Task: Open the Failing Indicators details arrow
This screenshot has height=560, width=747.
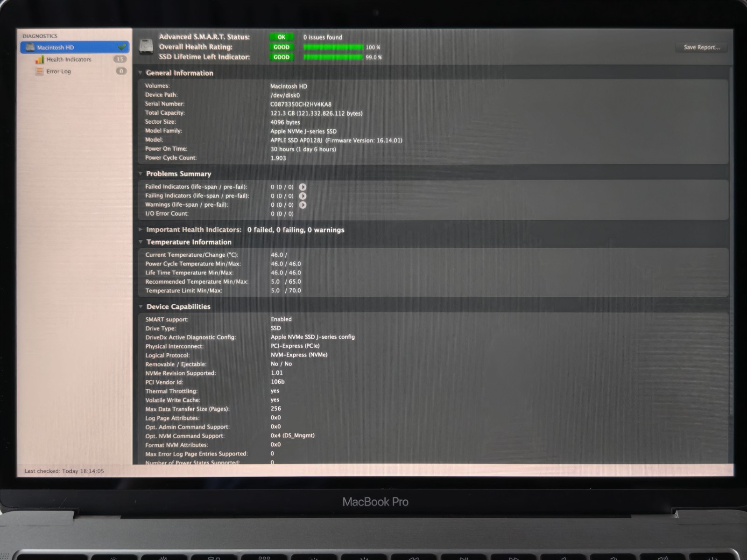Action: [x=303, y=196]
